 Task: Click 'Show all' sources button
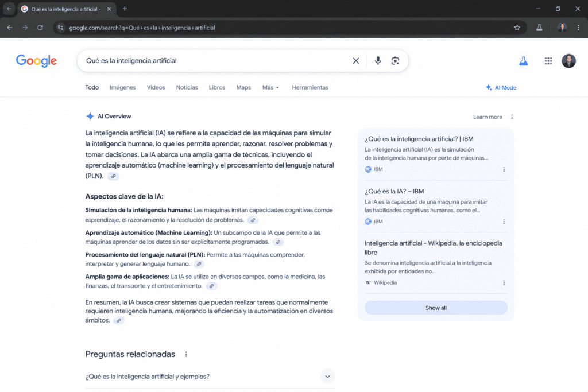pos(436,308)
